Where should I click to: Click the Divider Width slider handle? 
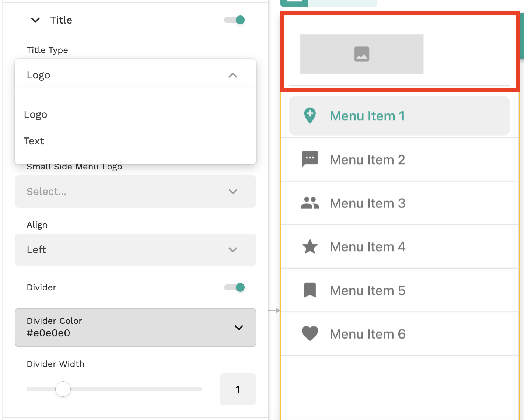point(63,389)
